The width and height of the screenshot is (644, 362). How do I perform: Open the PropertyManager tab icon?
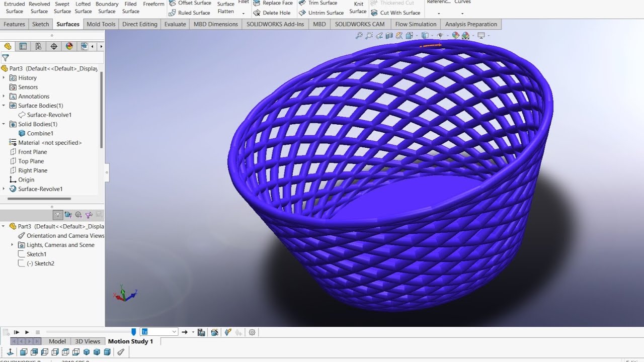23,46
